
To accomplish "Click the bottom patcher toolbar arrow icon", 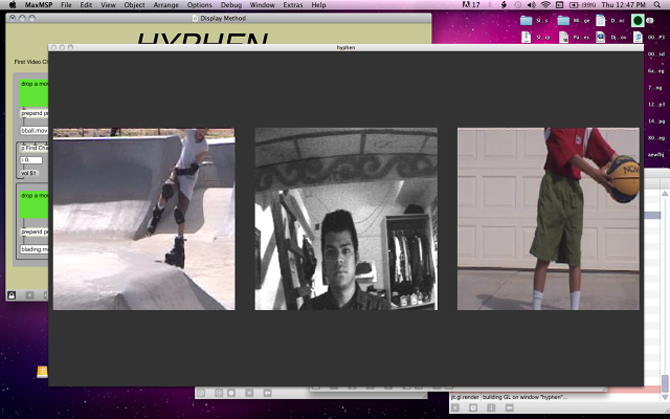I will [x=267, y=393].
